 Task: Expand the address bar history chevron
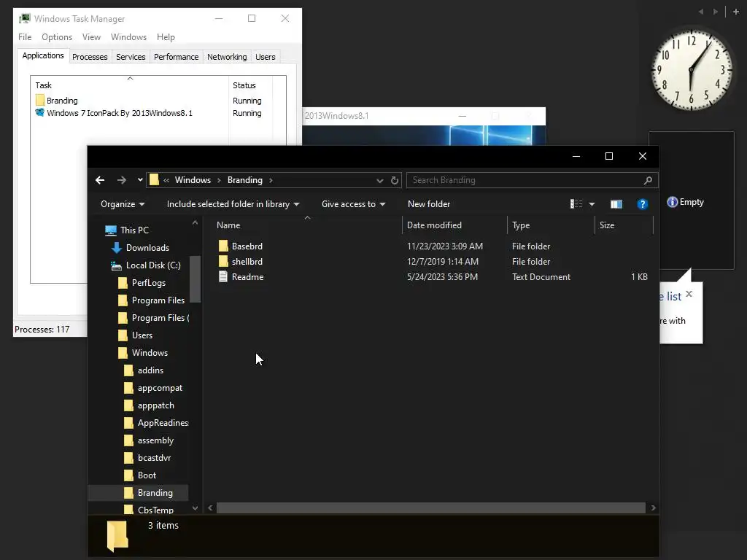click(x=379, y=181)
